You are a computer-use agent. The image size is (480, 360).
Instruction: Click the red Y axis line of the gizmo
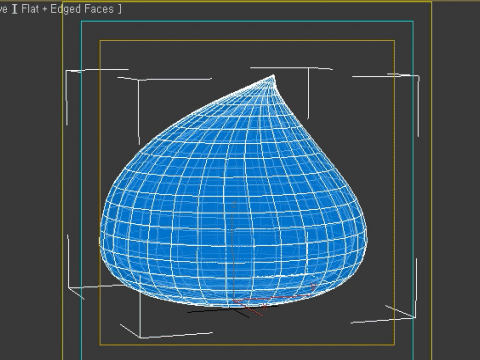273,298
